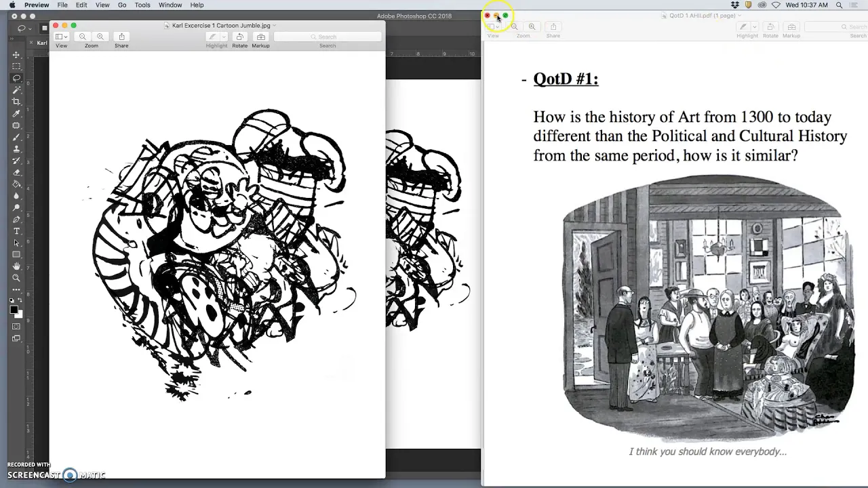Click the cartoon image in QotD PDF
Image resolution: width=868 pixels, height=488 pixels.
click(707, 307)
